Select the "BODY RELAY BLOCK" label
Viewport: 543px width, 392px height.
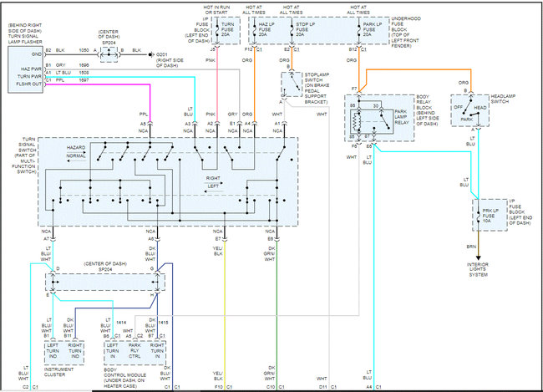pos(424,102)
